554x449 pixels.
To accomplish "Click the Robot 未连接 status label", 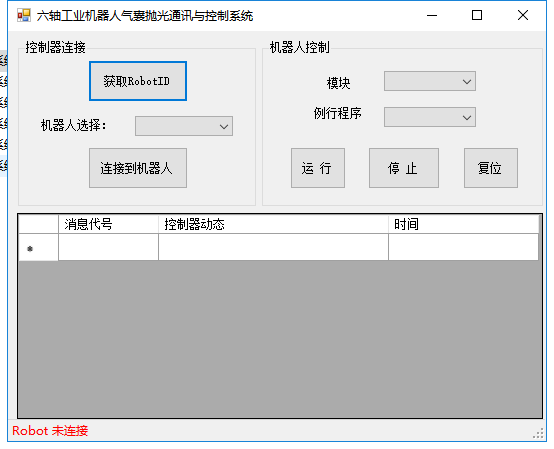I will point(50,431).
